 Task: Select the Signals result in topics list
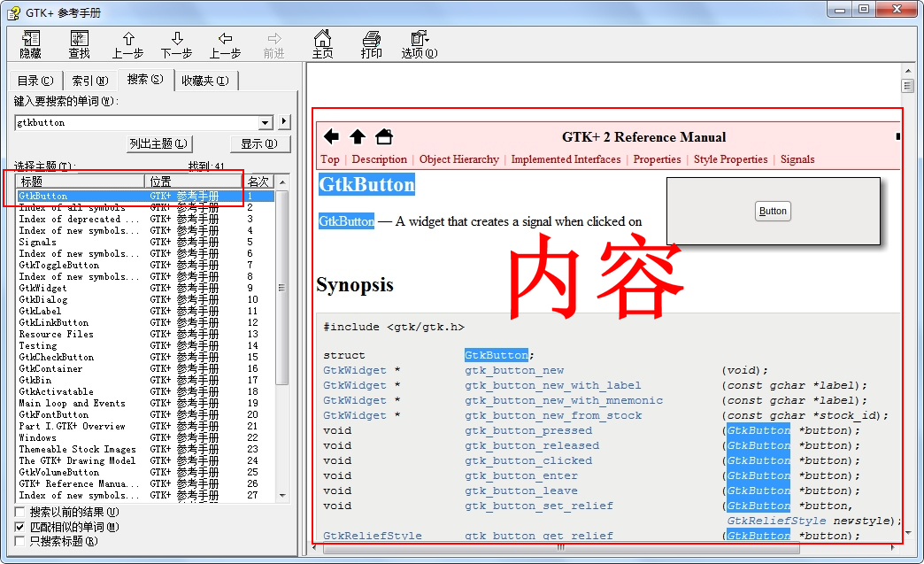(145, 242)
